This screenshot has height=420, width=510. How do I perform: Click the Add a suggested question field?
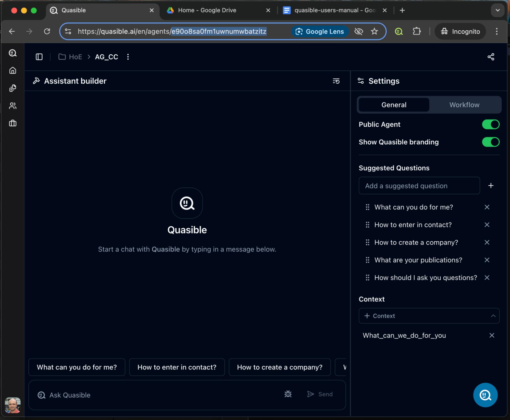(x=419, y=186)
